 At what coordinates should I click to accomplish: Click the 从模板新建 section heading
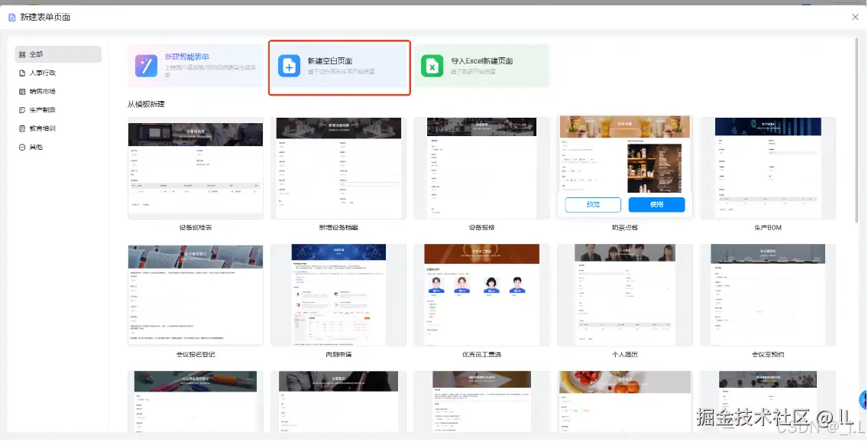click(146, 104)
